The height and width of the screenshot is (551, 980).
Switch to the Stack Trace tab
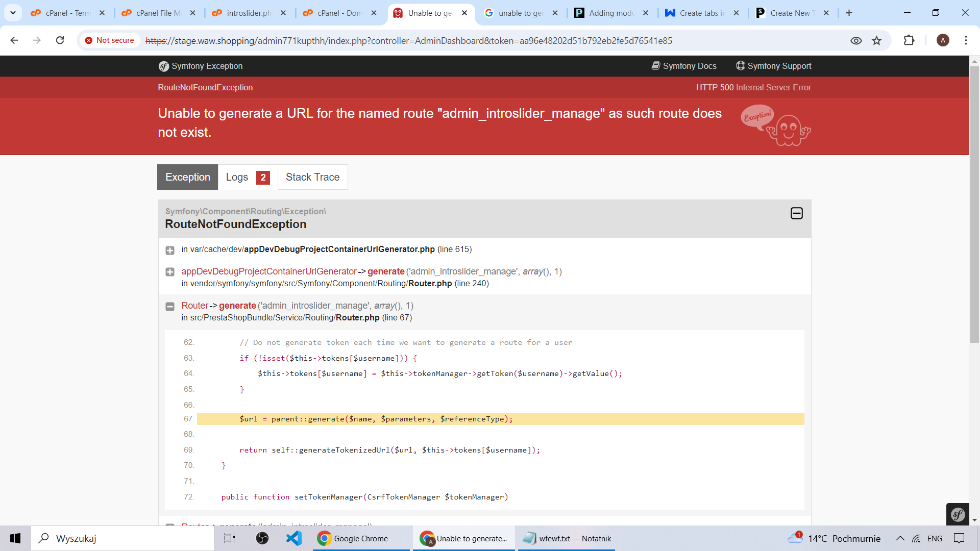click(x=312, y=177)
